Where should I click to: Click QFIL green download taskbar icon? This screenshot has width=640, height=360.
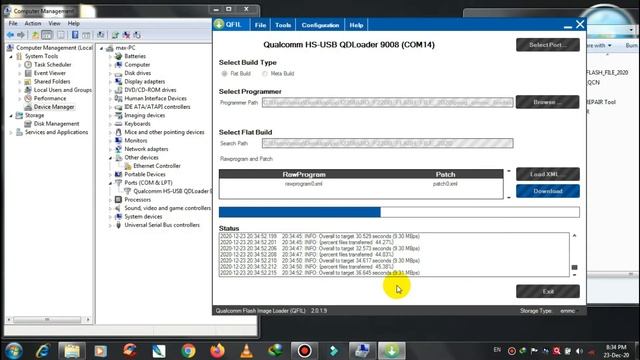pos(391,351)
